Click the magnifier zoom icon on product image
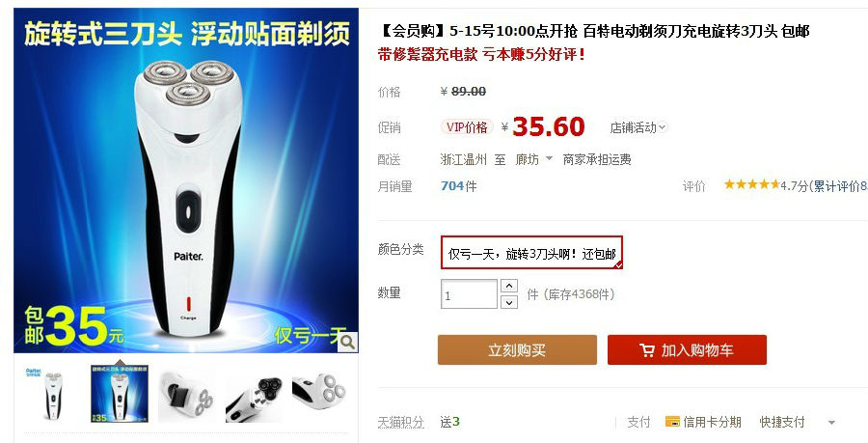This screenshot has height=443, width=868. 347,343
